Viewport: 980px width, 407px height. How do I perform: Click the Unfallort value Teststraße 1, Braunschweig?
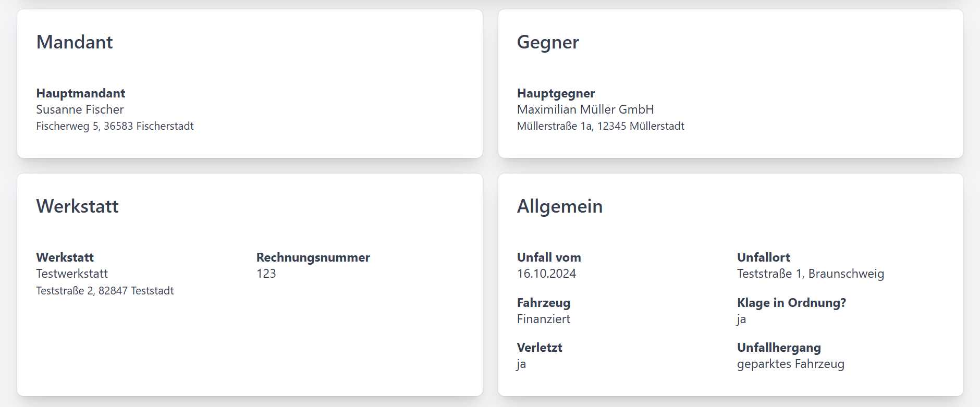[x=810, y=274]
